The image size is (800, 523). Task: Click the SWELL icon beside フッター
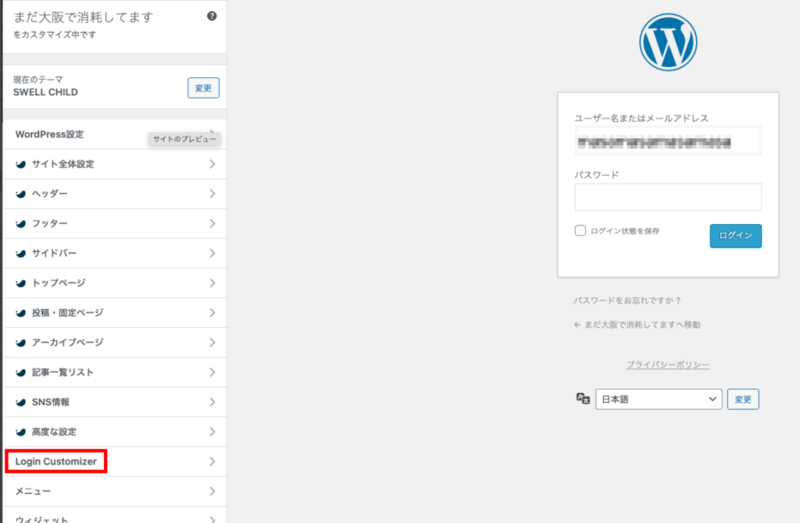click(20, 223)
